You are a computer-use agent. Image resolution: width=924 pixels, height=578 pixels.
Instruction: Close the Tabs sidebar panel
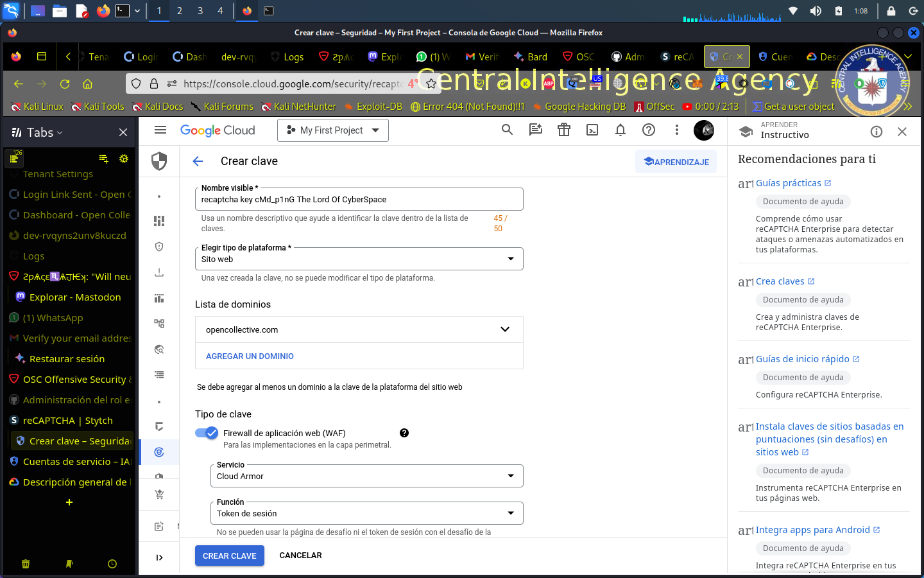pyautogui.click(x=123, y=132)
